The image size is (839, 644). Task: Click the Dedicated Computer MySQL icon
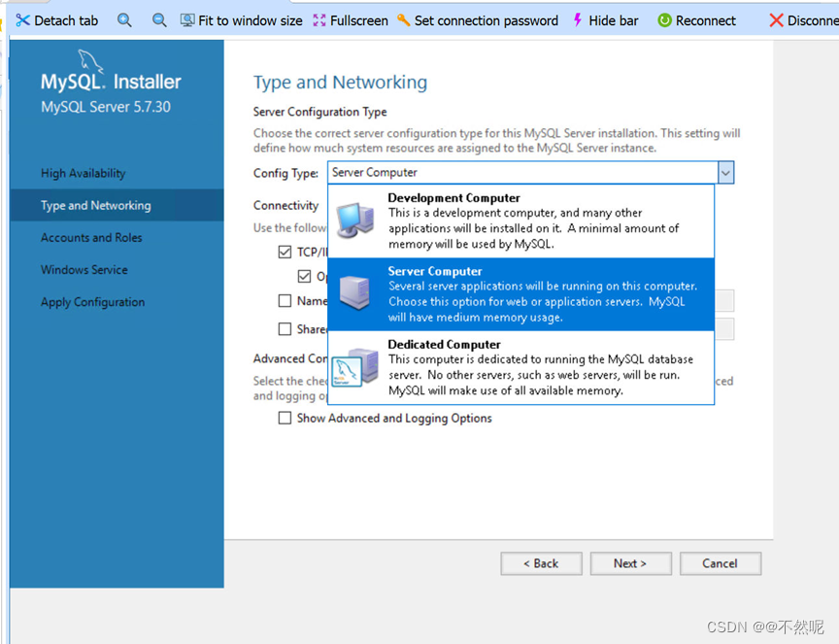click(x=354, y=367)
